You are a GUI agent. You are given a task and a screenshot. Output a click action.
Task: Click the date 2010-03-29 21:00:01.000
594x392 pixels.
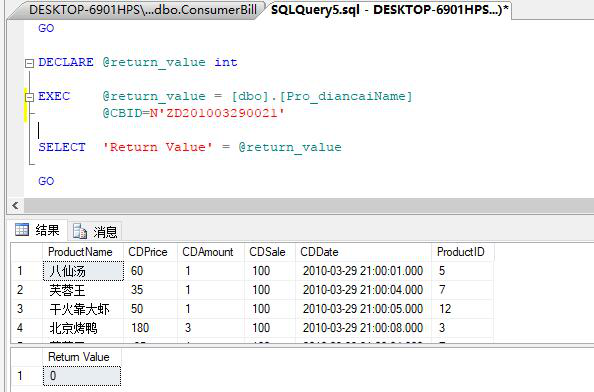click(363, 271)
